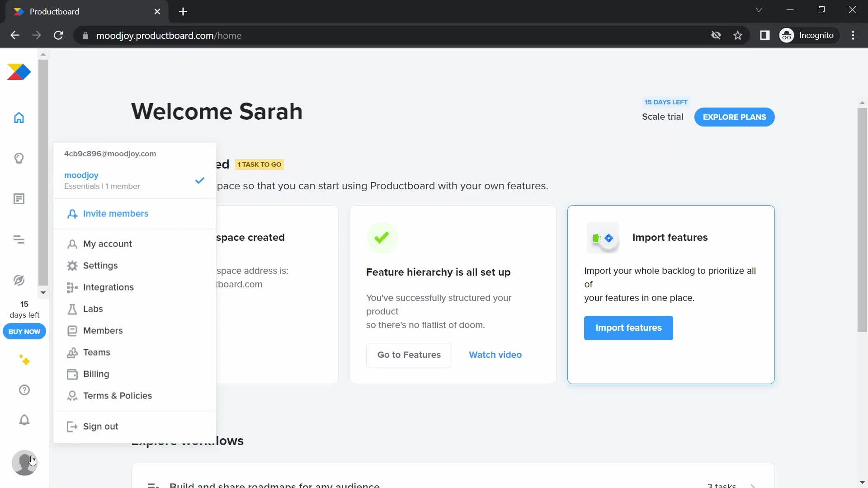Open the notifications bell icon
The height and width of the screenshot is (488, 868).
(x=24, y=420)
